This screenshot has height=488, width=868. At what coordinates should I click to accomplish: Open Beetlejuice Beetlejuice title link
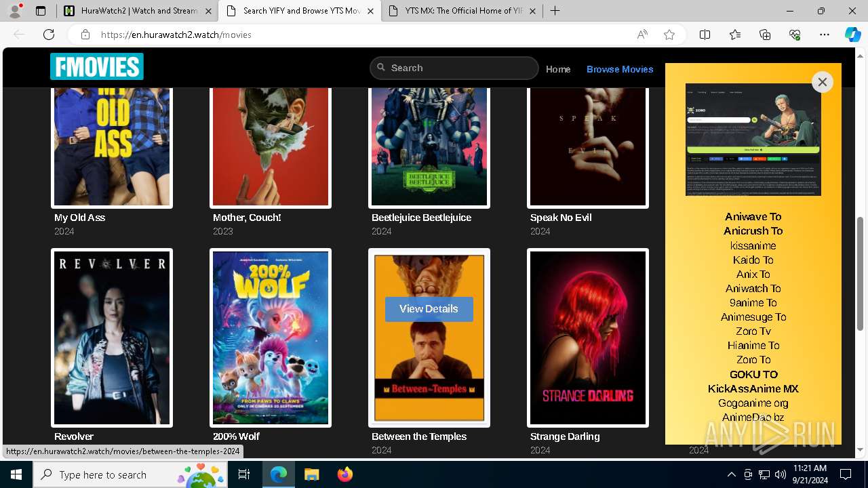click(421, 218)
